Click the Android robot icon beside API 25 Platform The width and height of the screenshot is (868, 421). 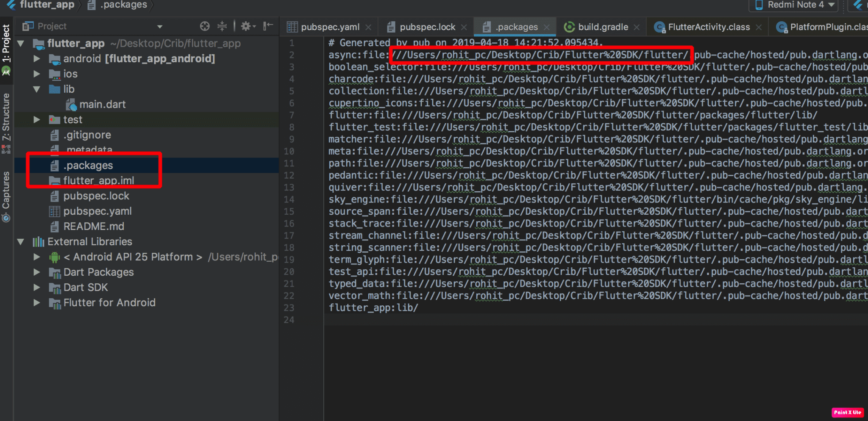coord(54,257)
